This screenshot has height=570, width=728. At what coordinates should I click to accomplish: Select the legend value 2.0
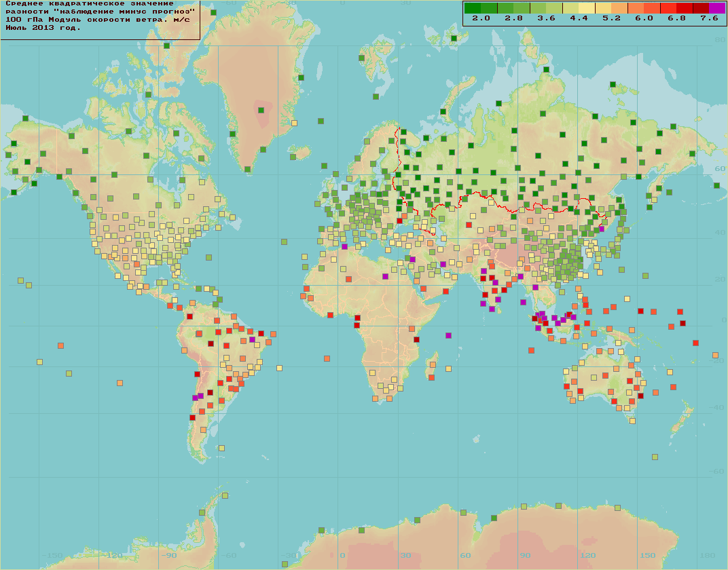click(481, 18)
